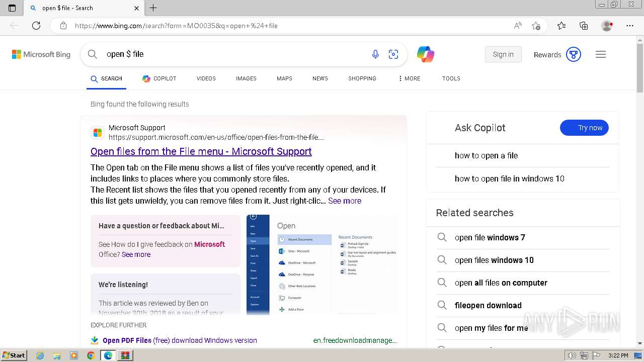Open the TOOLS option

click(451, 78)
